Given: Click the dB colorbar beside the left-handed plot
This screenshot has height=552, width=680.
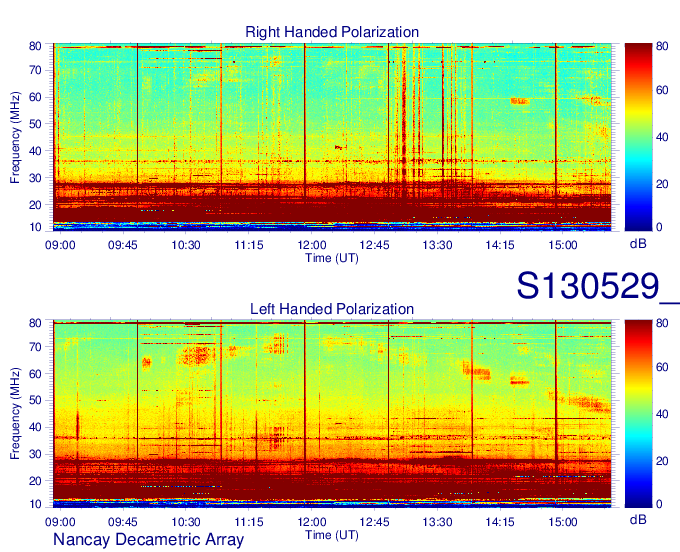Looking at the screenshot, I should 638,414.
